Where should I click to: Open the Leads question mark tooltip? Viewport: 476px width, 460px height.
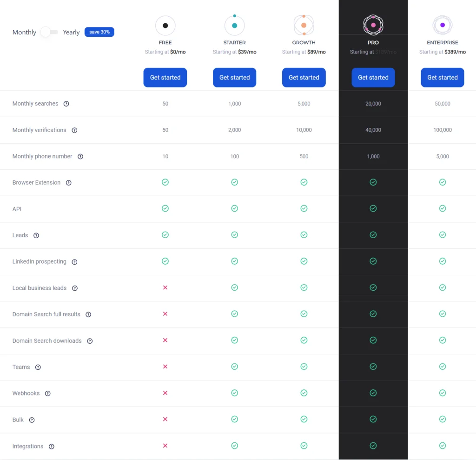point(36,235)
